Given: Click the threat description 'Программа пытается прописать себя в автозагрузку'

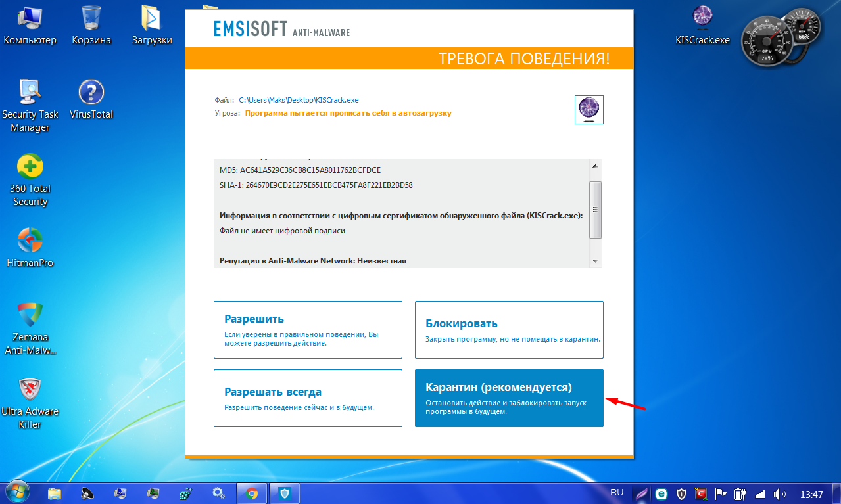Looking at the screenshot, I should [348, 113].
